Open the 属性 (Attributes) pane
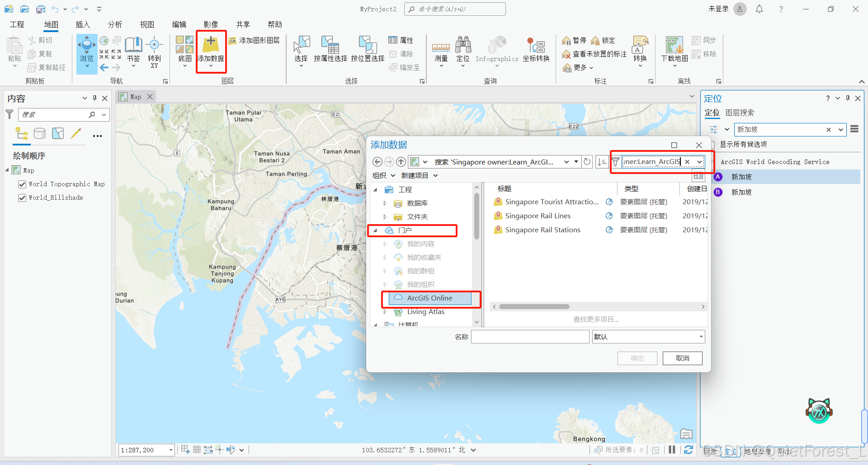868x465 pixels. [x=401, y=40]
